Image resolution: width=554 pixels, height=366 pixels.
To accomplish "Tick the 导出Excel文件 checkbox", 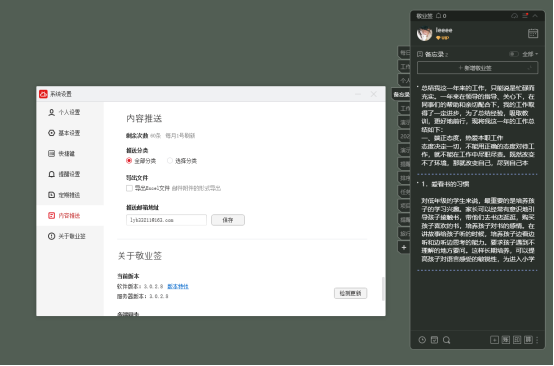I will (129, 188).
